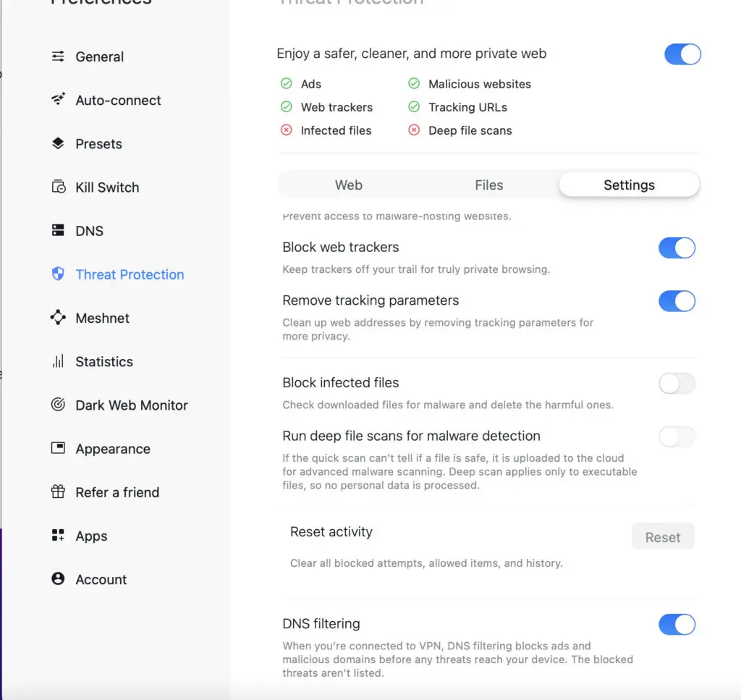Click the General sliders icon

[58, 56]
